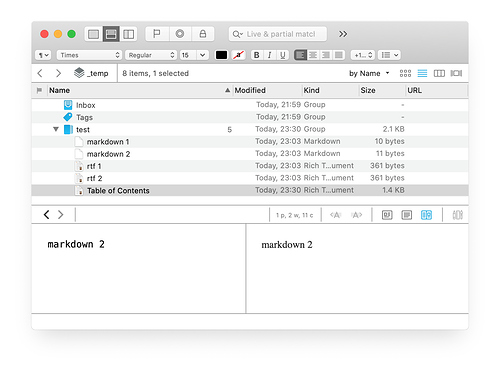501x375 pixels.
Task: Open the paragraph style dropdown
Action: coord(43,55)
